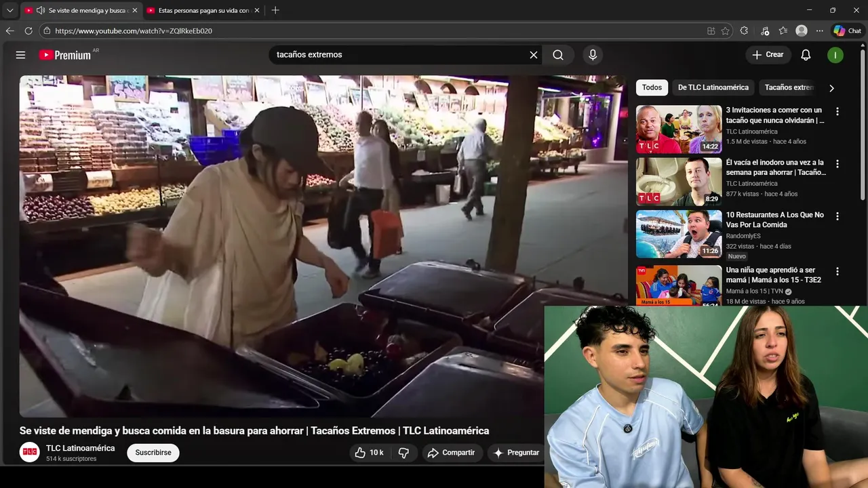The image size is (868, 488).
Task: Open the 'Mamá a los 15' thumbnail
Action: [x=679, y=285]
